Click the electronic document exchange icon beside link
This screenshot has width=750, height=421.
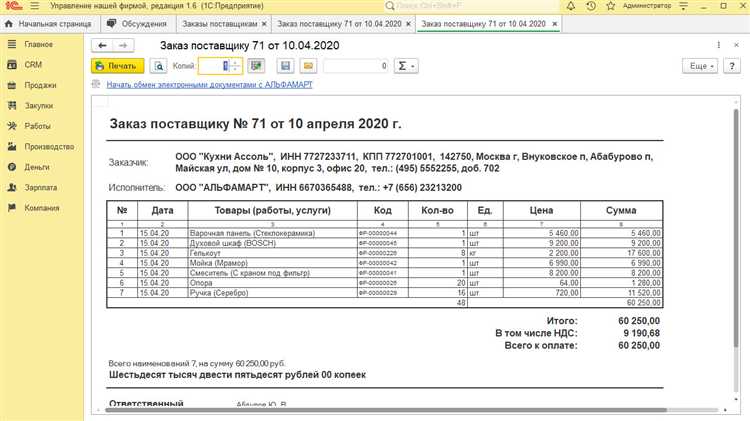coord(96,84)
